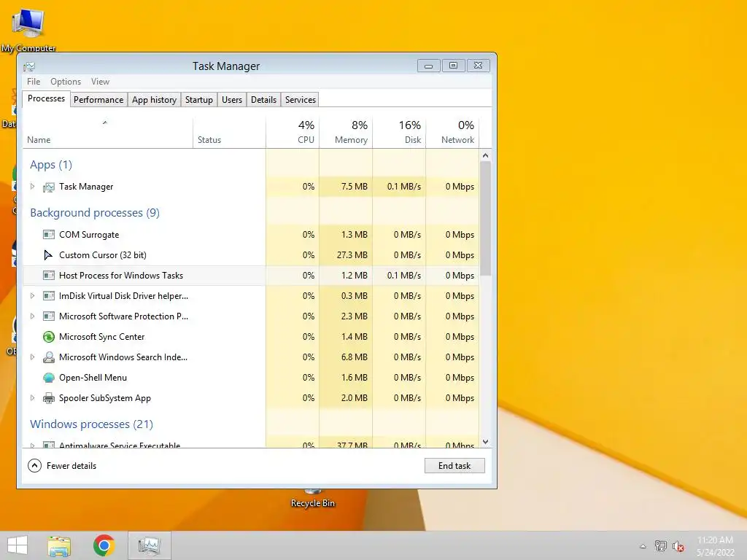Open the File menu

[34, 82]
